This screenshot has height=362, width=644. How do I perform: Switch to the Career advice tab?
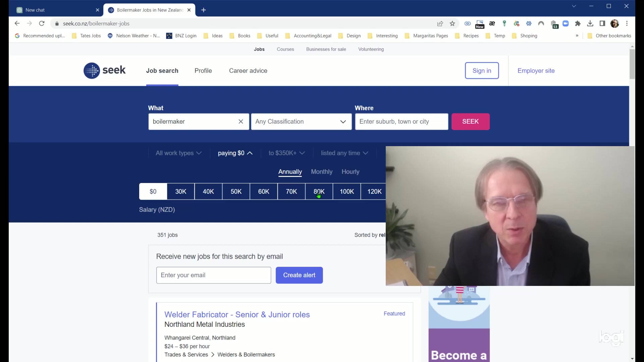click(248, 71)
